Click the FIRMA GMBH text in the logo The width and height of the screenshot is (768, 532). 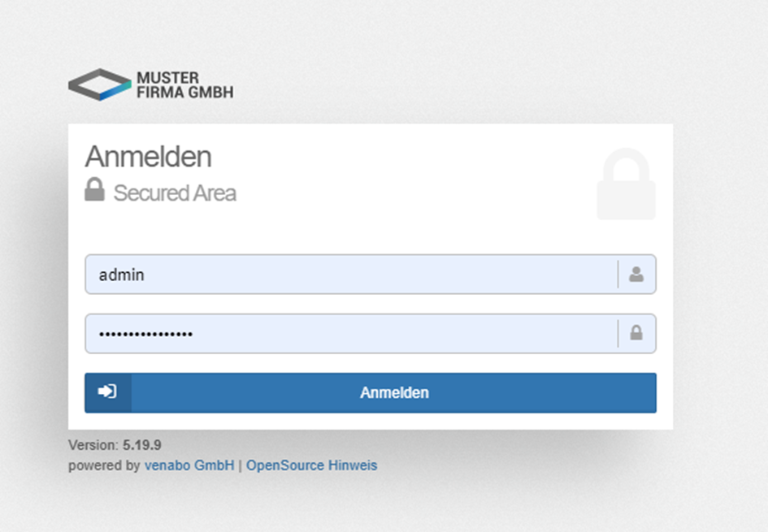[x=184, y=93]
